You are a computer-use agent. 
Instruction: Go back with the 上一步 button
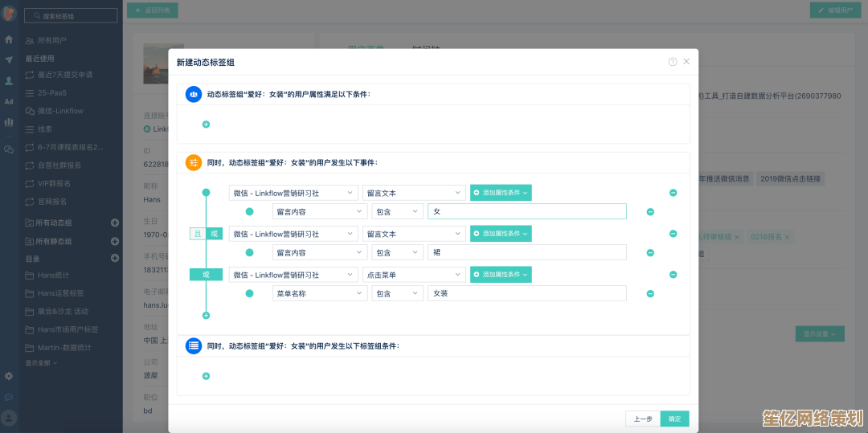[643, 419]
